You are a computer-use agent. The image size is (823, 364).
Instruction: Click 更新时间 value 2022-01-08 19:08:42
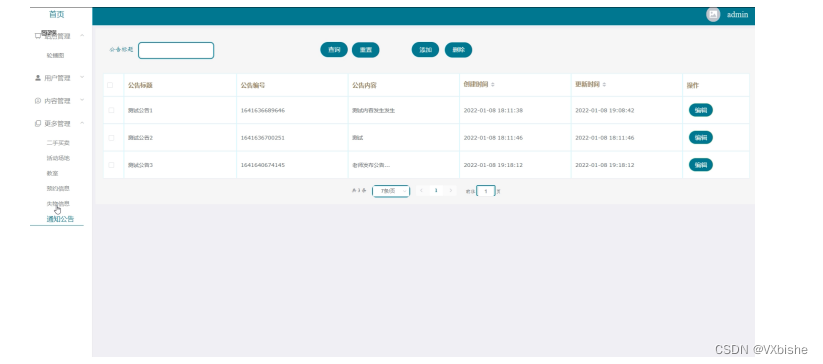click(x=605, y=110)
